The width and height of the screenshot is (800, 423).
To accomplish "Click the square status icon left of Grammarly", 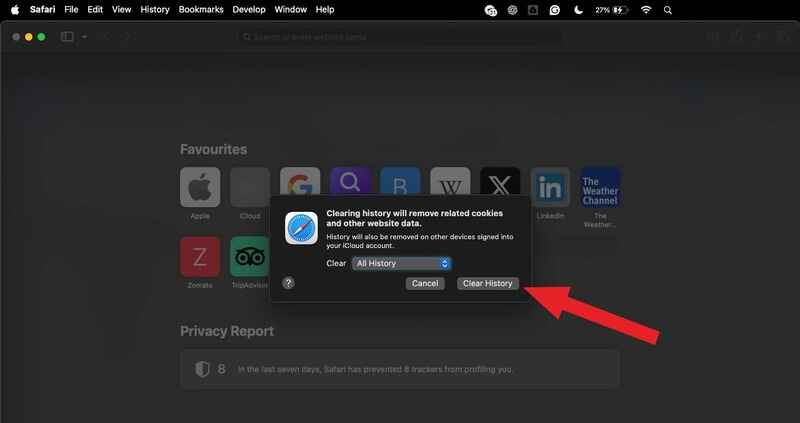I will [x=533, y=10].
